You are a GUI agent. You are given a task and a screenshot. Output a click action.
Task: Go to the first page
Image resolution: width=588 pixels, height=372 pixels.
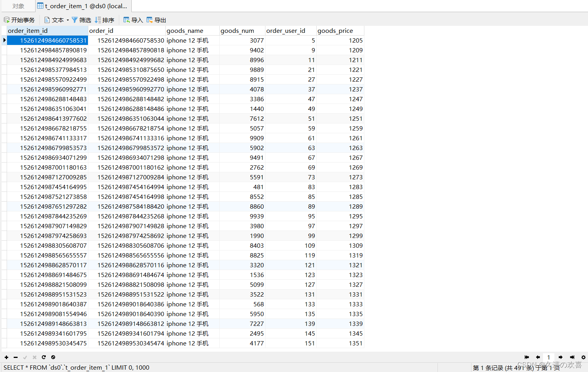[x=527, y=357]
